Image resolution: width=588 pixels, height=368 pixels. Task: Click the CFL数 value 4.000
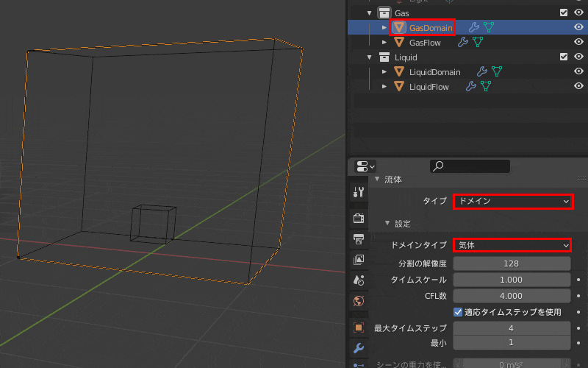(x=512, y=296)
